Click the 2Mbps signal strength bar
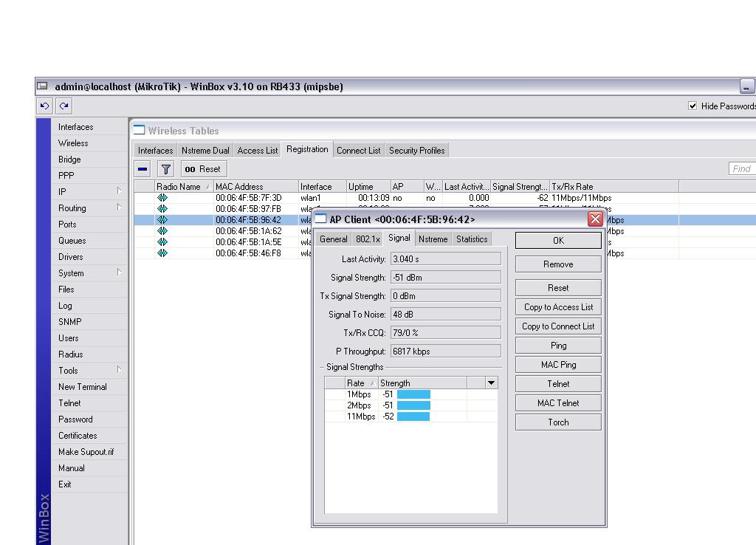Image resolution: width=756 pixels, height=545 pixels. pyautogui.click(x=413, y=405)
